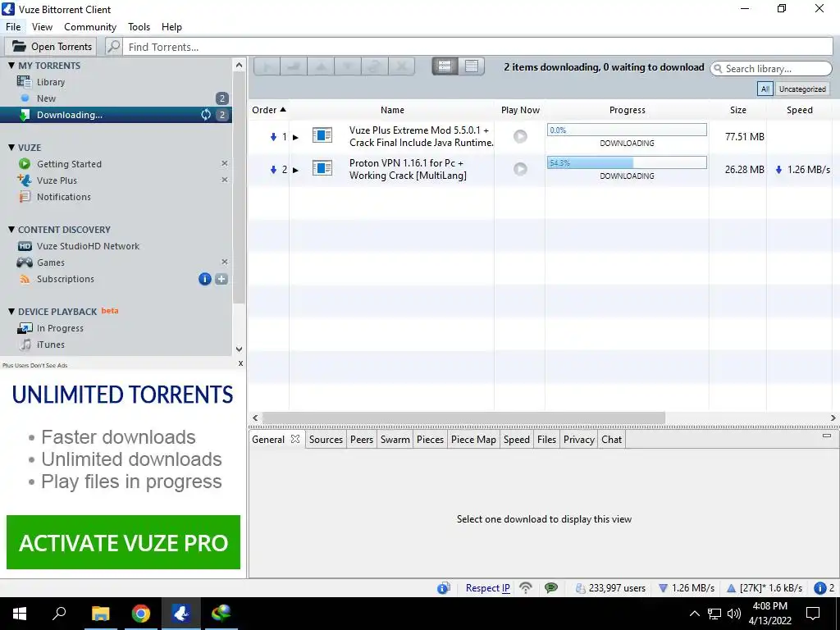
Task: Click the ACTIVATE VUZE PRO button
Action: pyautogui.click(x=123, y=542)
